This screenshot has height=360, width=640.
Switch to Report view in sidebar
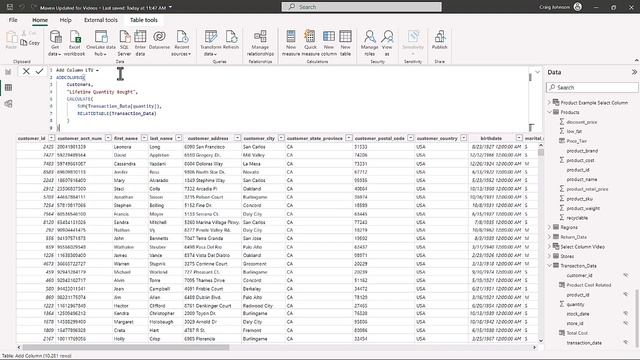(x=8, y=72)
